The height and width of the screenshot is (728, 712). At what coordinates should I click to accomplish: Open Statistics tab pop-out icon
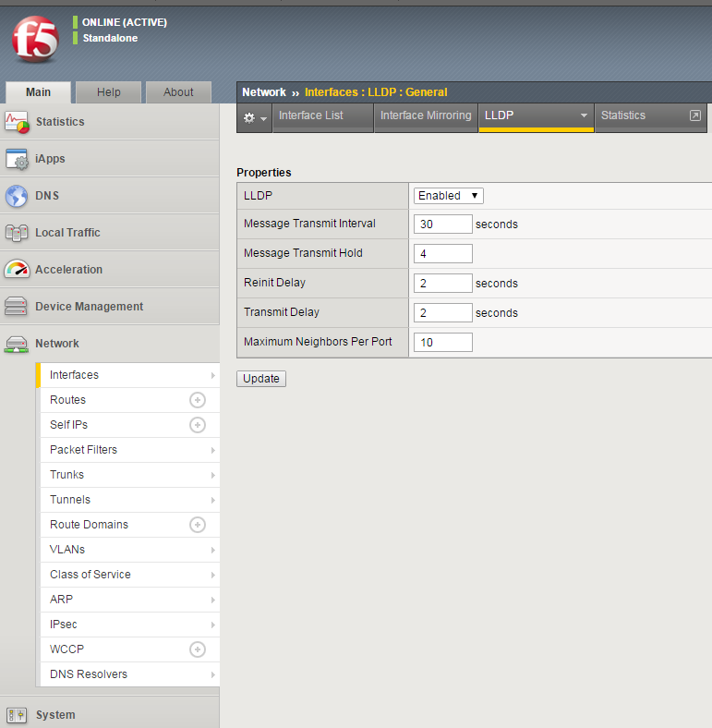click(695, 115)
